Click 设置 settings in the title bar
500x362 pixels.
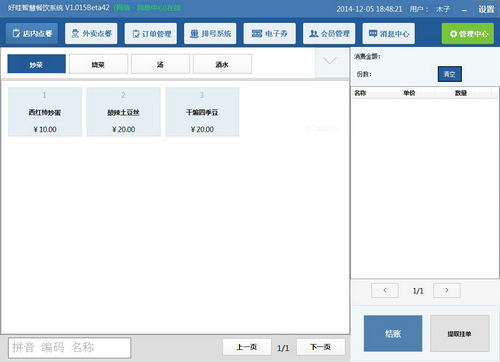pos(486,9)
